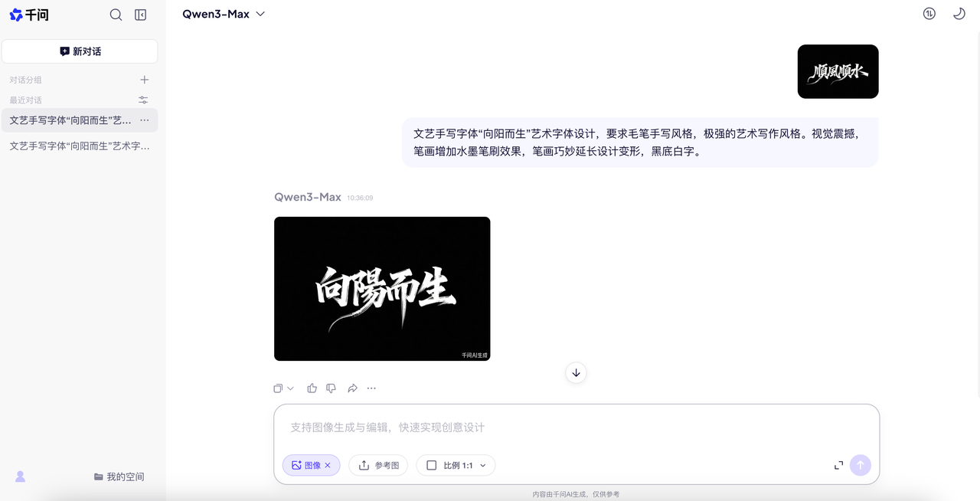980x501 pixels.
Task: Open the 比例 1:1 aspect ratio dropdown
Action: [456, 465]
